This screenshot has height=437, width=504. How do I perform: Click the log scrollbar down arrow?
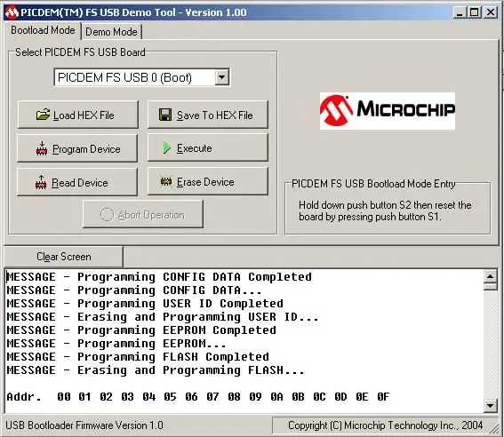[490, 406]
